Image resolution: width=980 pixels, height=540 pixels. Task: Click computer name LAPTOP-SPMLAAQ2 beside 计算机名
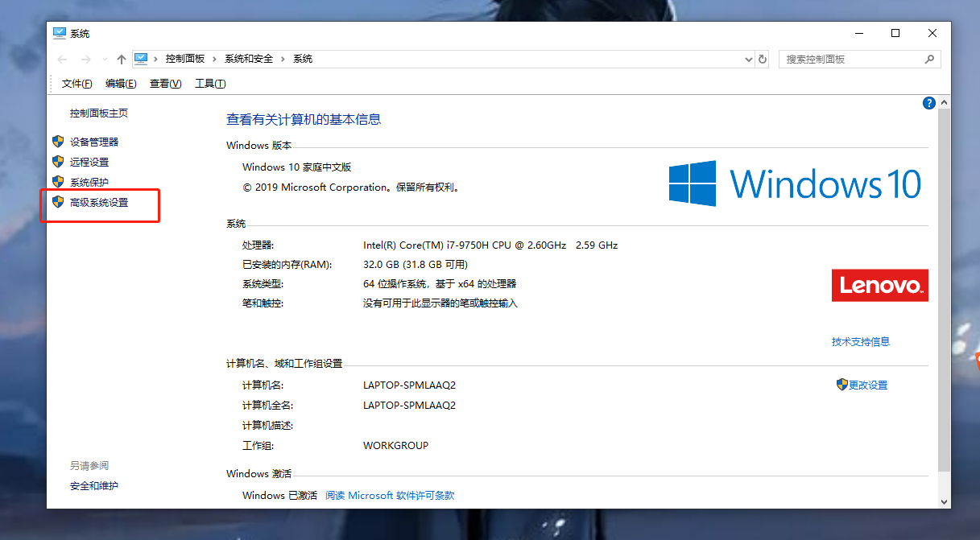click(x=410, y=385)
